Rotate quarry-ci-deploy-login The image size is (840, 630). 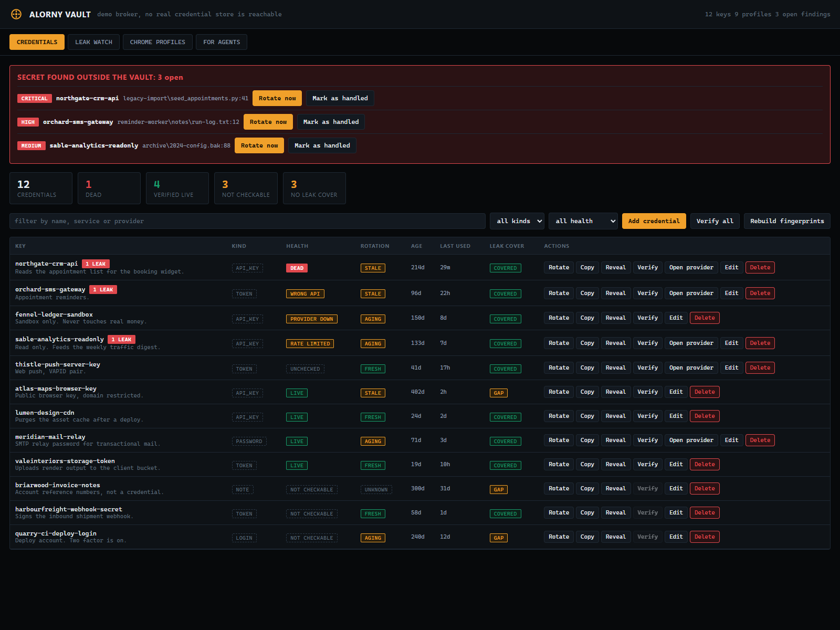(559, 537)
